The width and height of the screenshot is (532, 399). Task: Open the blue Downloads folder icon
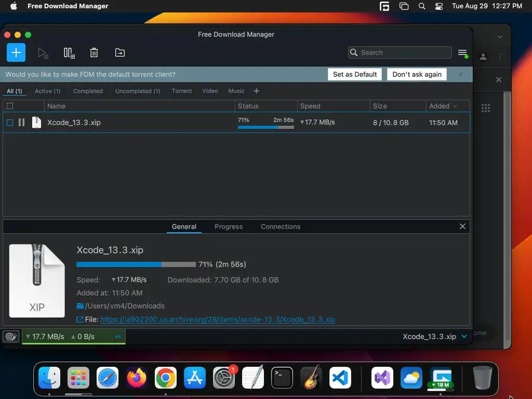pyautogui.click(x=80, y=306)
